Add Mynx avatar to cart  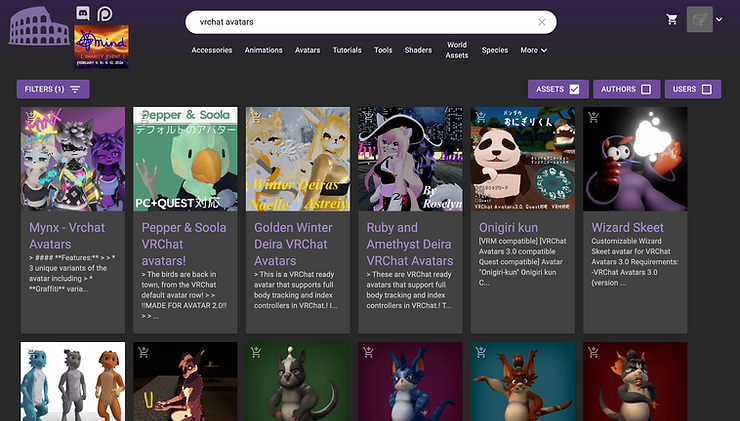pos(31,116)
